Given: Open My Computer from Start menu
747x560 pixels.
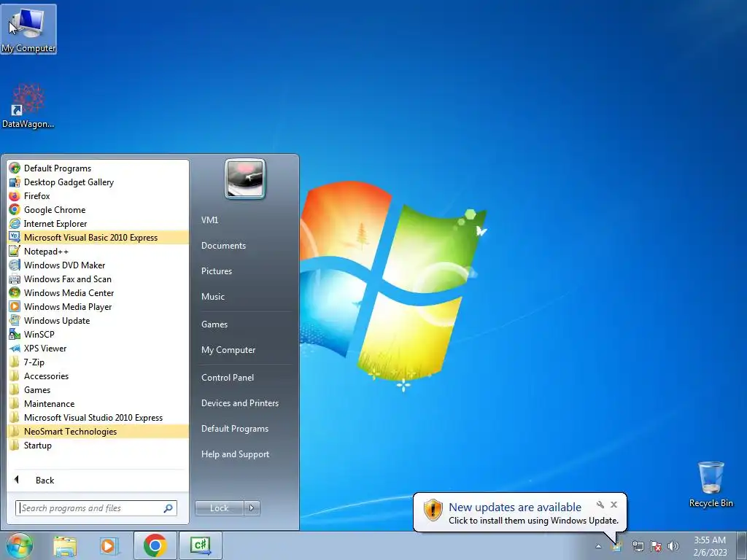Looking at the screenshot, I should pyautogui.click(x=228, y=350).
